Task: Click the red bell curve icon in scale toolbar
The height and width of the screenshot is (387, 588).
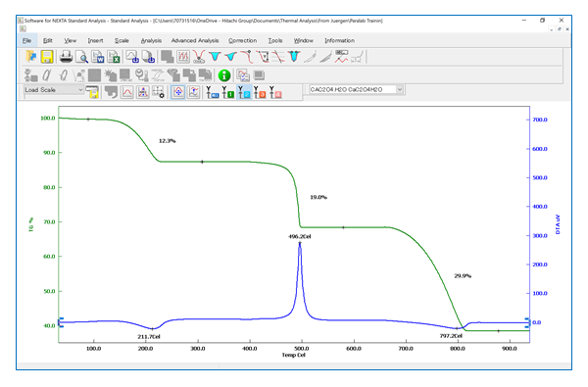Action: (x=127, y=92)
